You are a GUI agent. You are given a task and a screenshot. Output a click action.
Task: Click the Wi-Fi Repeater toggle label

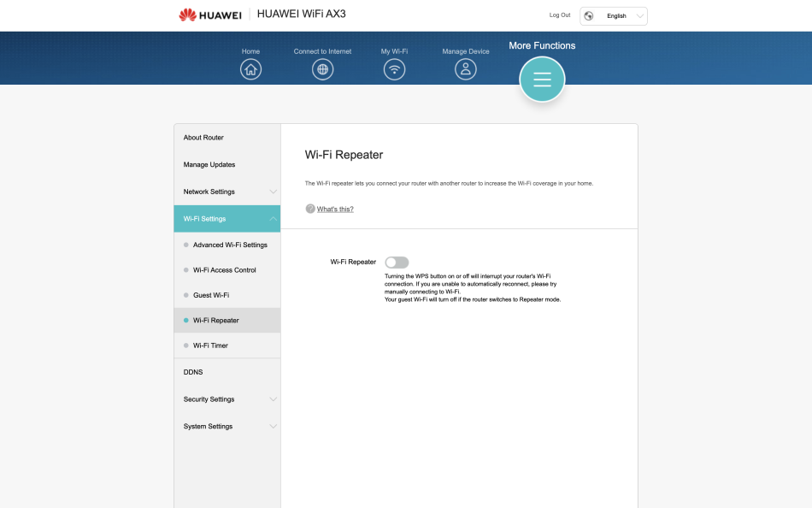[353, 262]
